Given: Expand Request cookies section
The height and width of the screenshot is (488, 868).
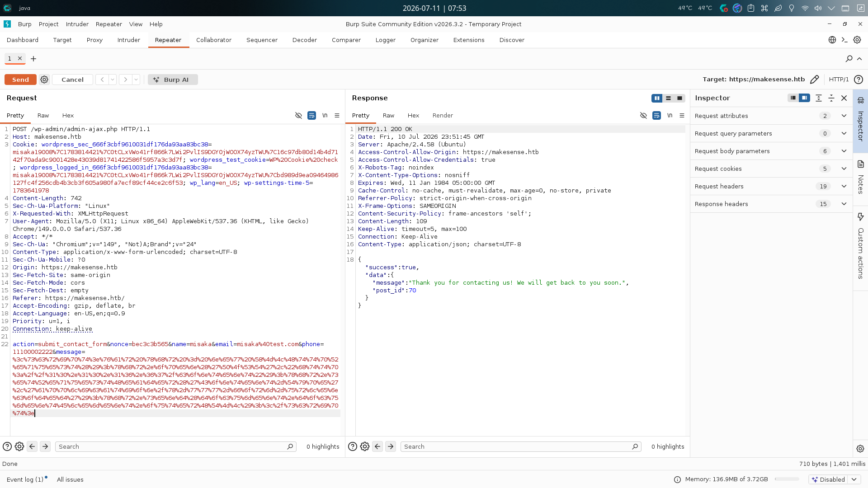Looking at the screenshot, I should [x=771, y=169].
